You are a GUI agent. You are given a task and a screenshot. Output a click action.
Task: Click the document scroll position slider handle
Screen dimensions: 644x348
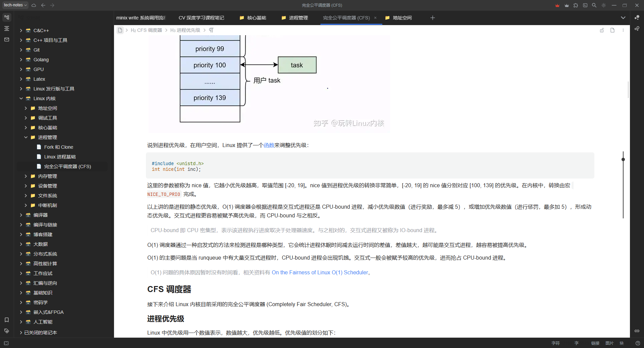(623, 159)
